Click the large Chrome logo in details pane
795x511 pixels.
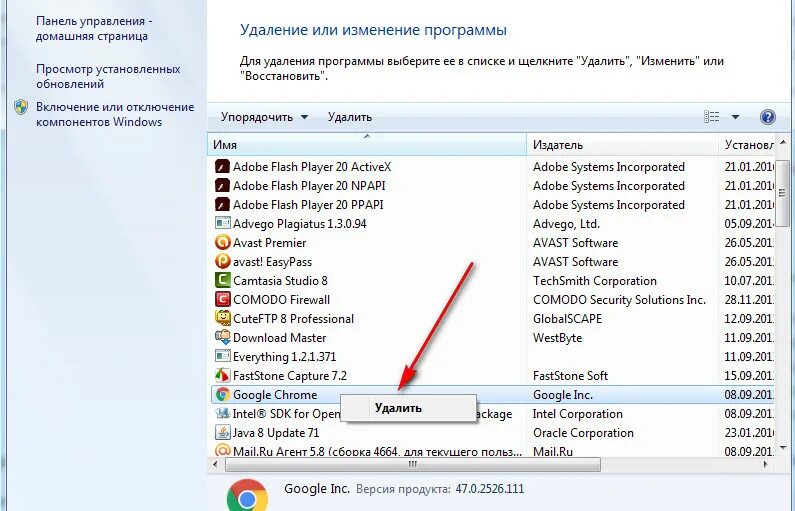247,495
